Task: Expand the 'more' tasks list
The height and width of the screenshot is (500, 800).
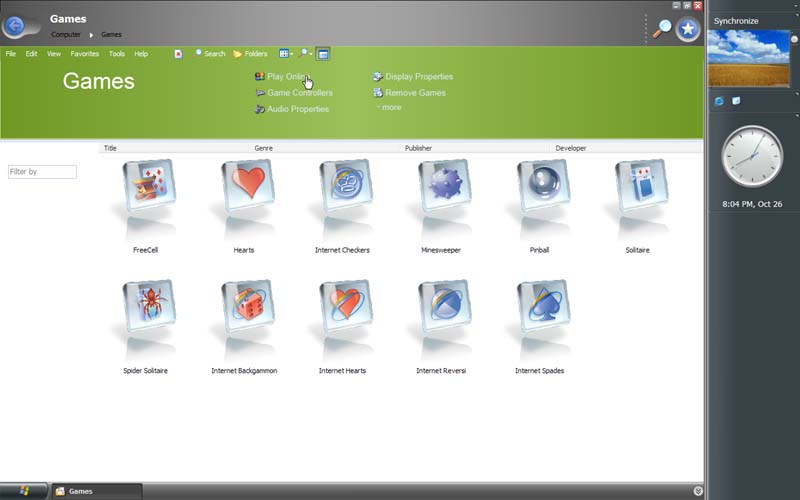Action: (x=390, y=108)
